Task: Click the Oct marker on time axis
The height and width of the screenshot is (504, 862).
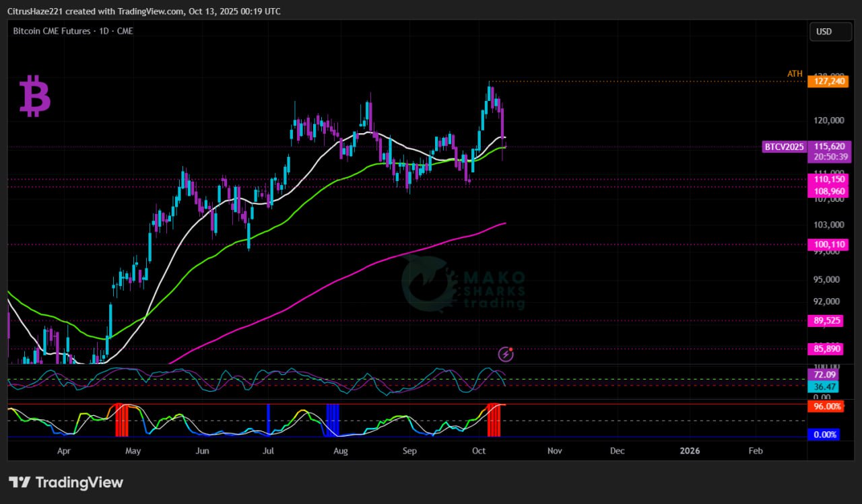Action: (479, 451)
